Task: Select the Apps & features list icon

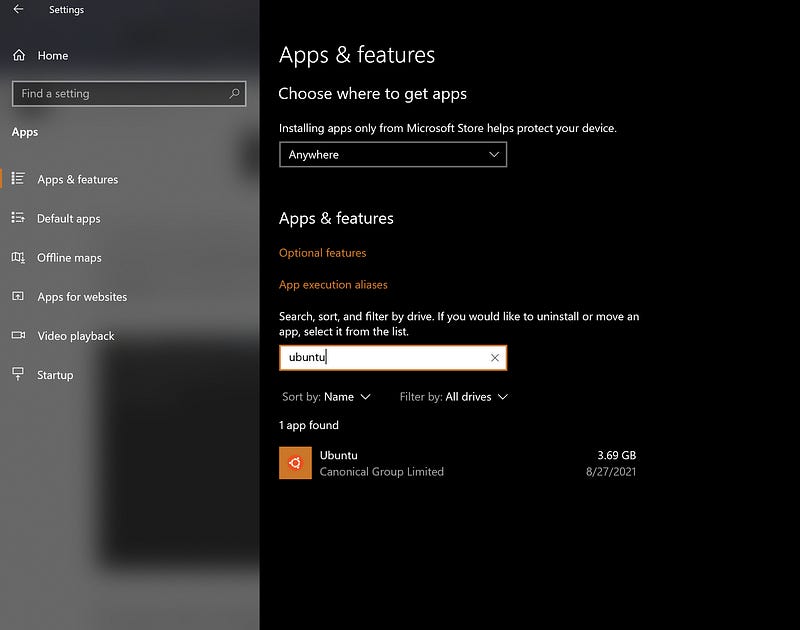Action: click(18, 179)
